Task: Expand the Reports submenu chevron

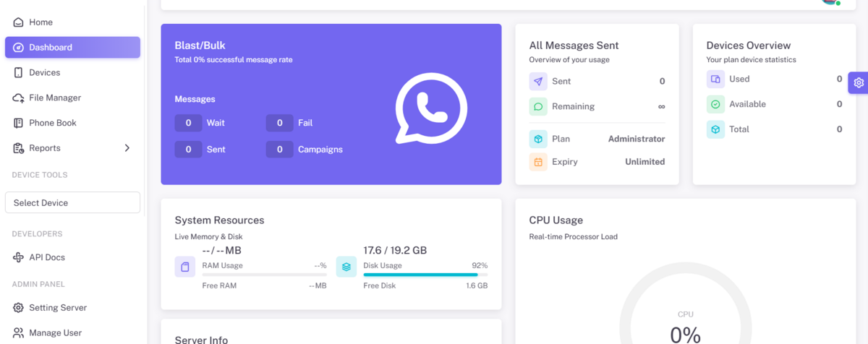Action: coord(127,148)
